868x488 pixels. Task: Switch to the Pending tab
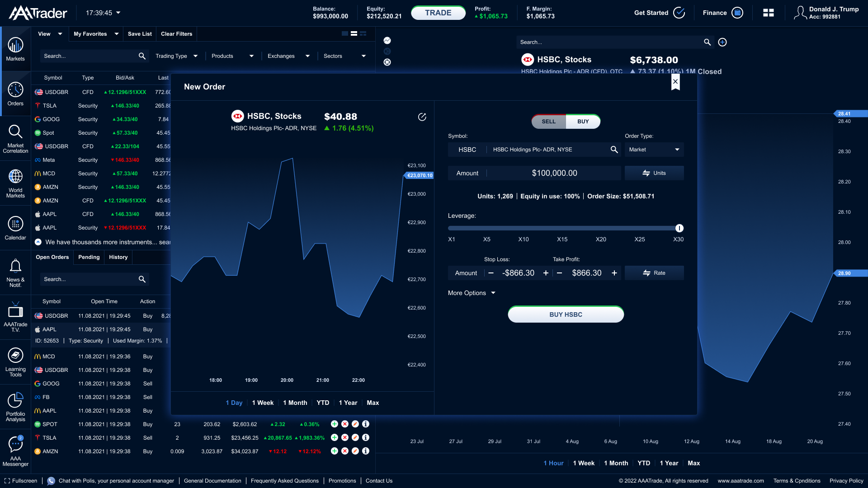[x=89, y=257]
